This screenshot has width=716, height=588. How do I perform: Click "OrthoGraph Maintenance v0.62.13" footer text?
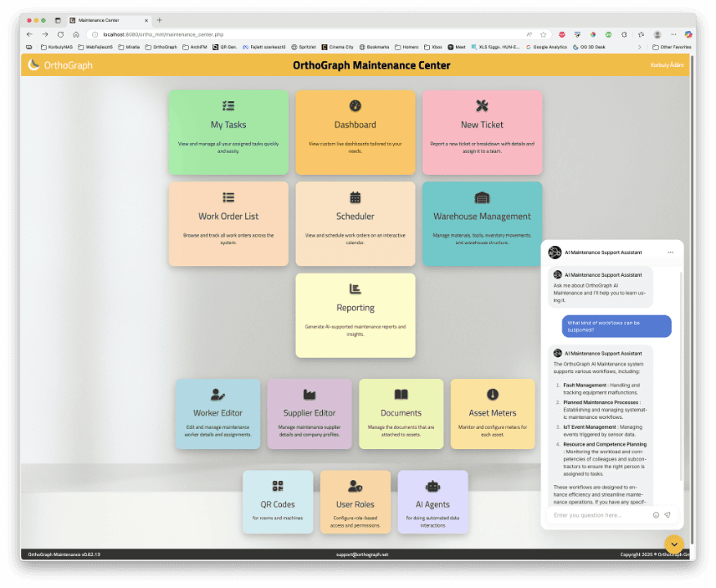(x=64, y=555)
